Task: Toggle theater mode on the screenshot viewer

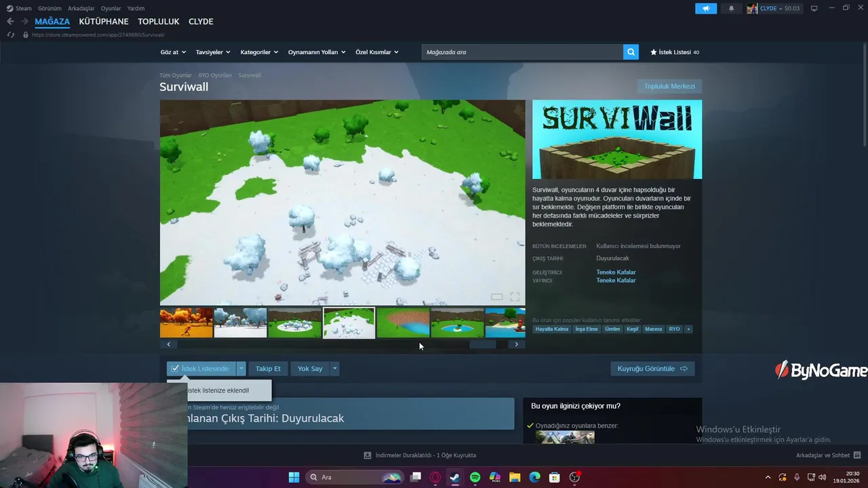Action: [496, 297]
